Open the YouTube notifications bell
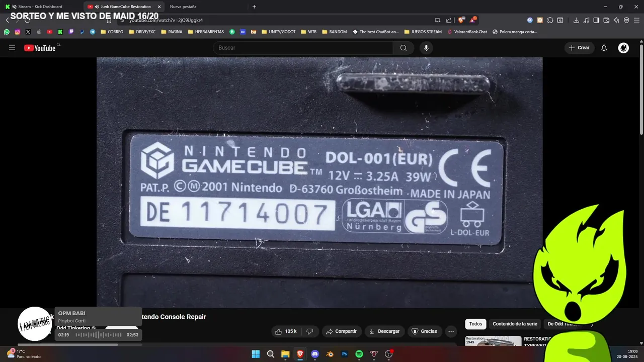 (604, 48)
